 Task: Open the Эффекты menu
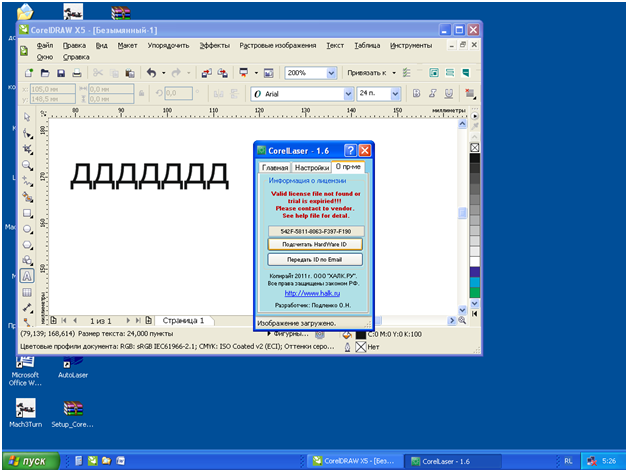213,46
